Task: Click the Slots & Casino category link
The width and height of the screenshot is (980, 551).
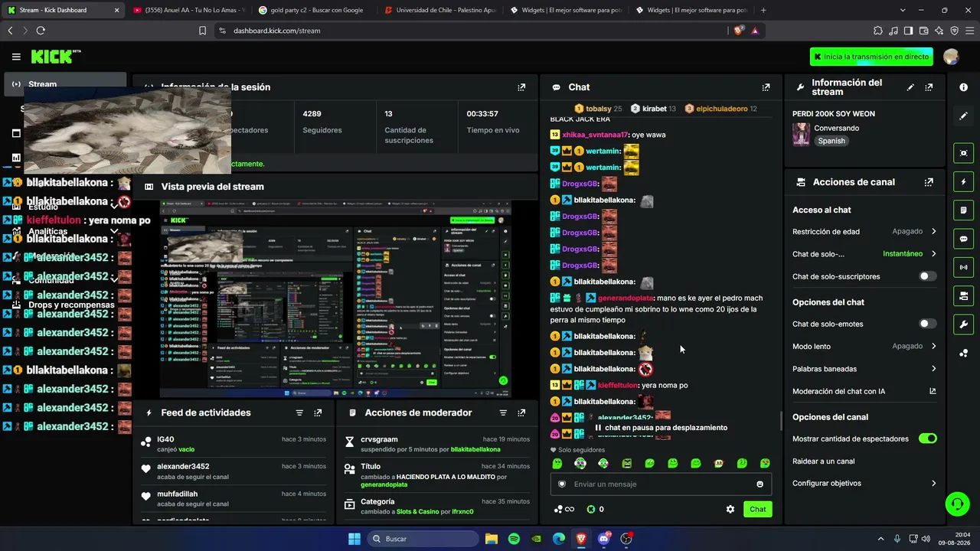Action: coord(418,511)
